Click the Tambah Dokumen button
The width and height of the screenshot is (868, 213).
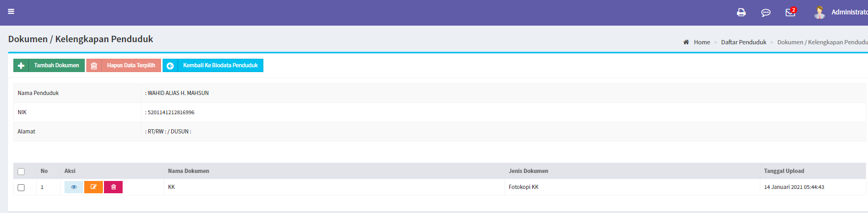click(49, 65)
